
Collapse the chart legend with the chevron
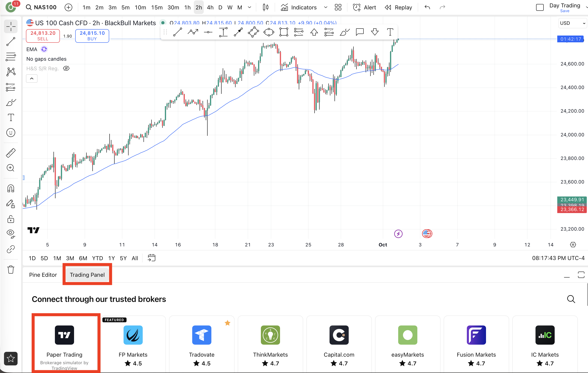click(32, 78)
